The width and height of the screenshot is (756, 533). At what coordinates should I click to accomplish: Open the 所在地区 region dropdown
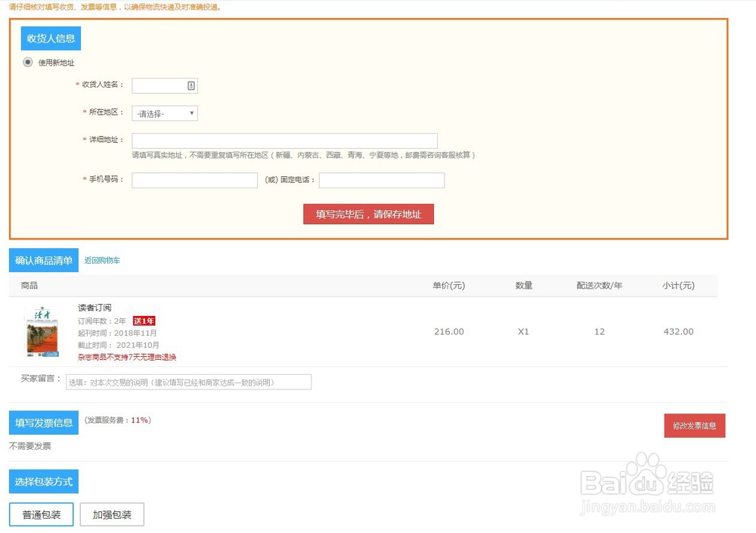click(x=164, y=113)
